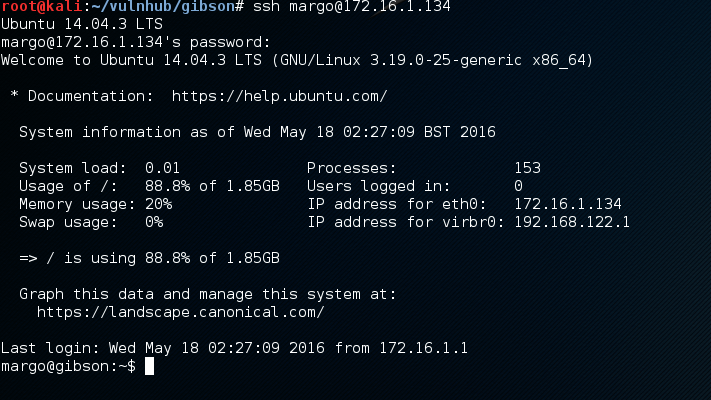This screenshot has height=400, width=711.
Task: Click the Usage of / 88.8% value
Action: point(212,186)
